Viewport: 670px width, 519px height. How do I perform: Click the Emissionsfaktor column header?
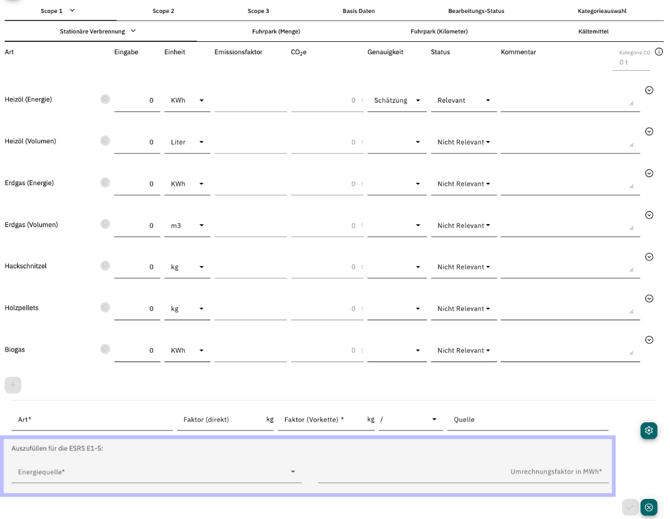(238, 52)
